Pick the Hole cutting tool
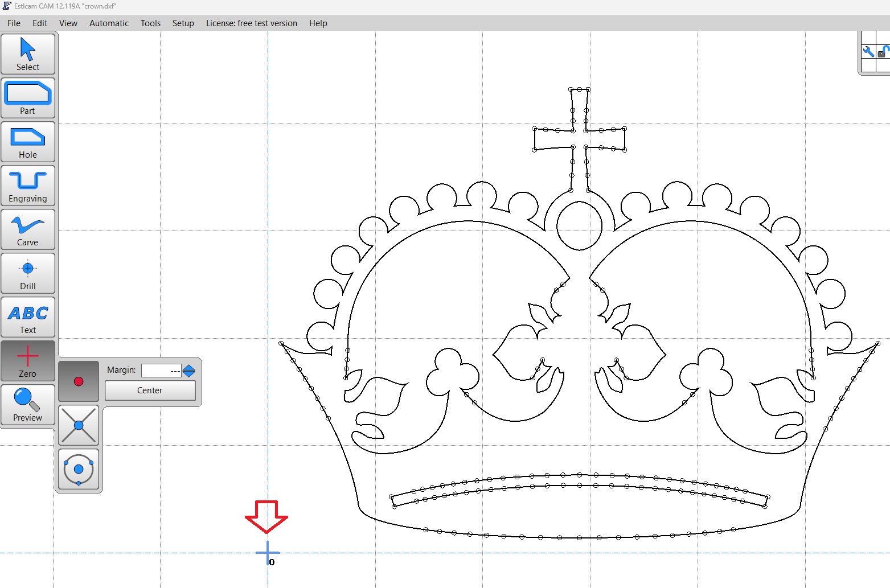 28,142
